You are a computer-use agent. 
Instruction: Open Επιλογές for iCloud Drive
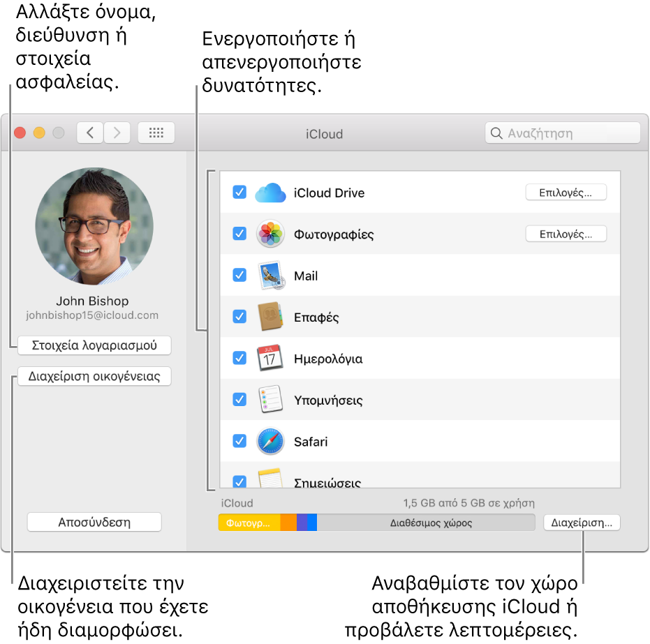(x=566, y=193)
